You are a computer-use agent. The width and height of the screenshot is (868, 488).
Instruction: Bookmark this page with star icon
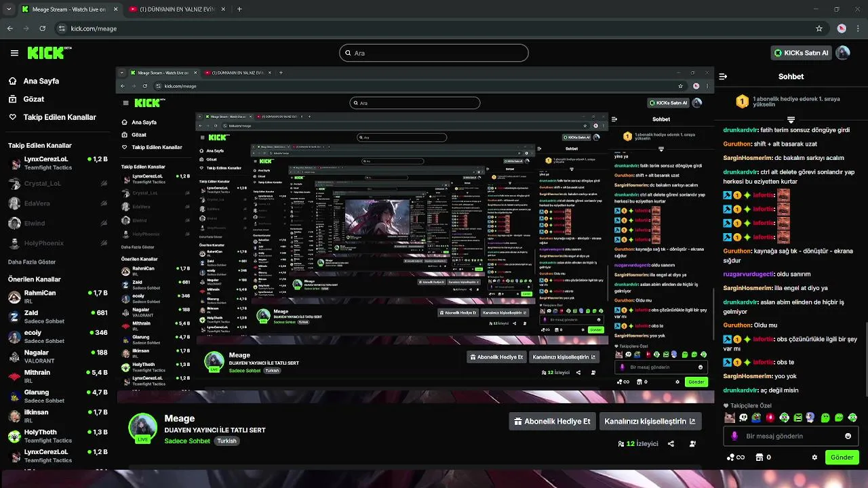(x=819, y=28)
